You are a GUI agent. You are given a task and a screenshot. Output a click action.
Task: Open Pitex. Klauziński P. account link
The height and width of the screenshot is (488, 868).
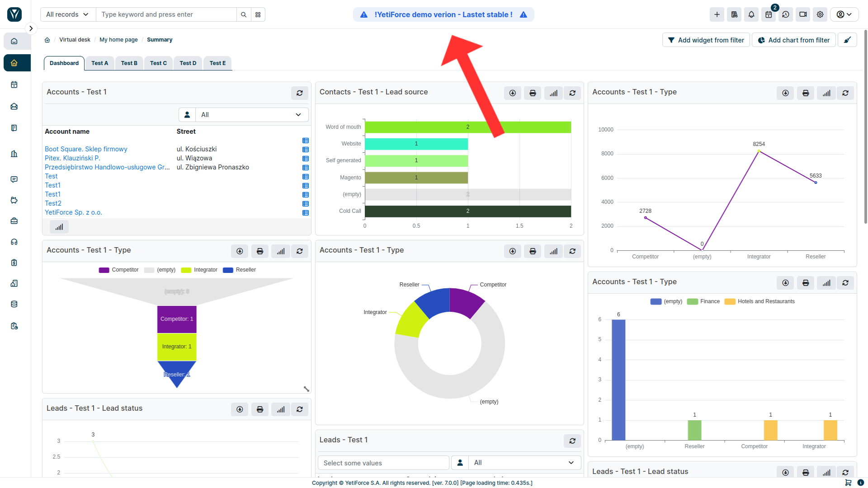click(72, 158)
